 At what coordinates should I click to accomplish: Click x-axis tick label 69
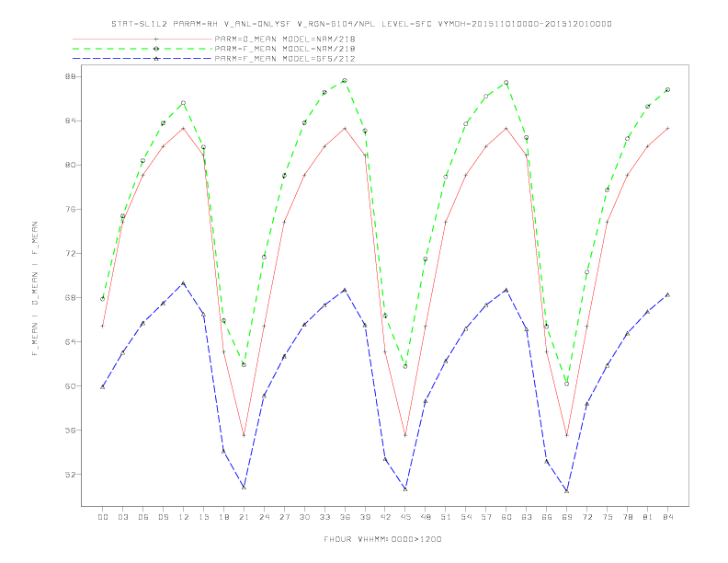566,517
